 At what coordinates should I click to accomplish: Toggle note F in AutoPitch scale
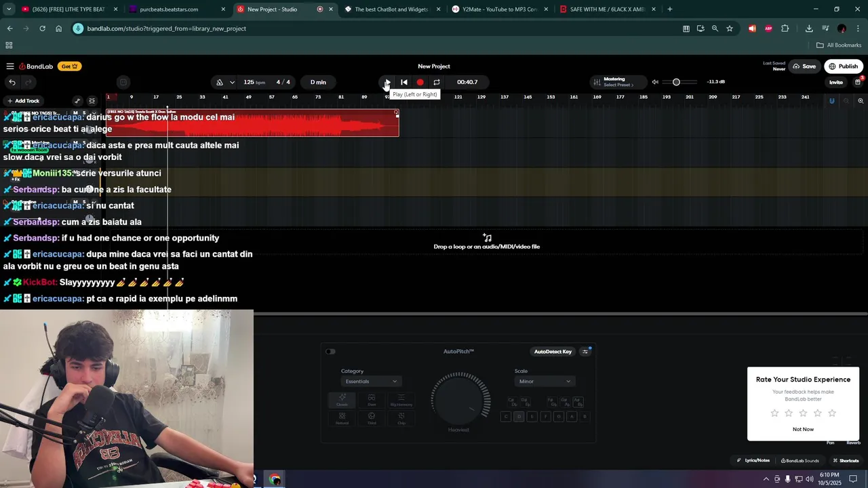click(x=545, y=417)
